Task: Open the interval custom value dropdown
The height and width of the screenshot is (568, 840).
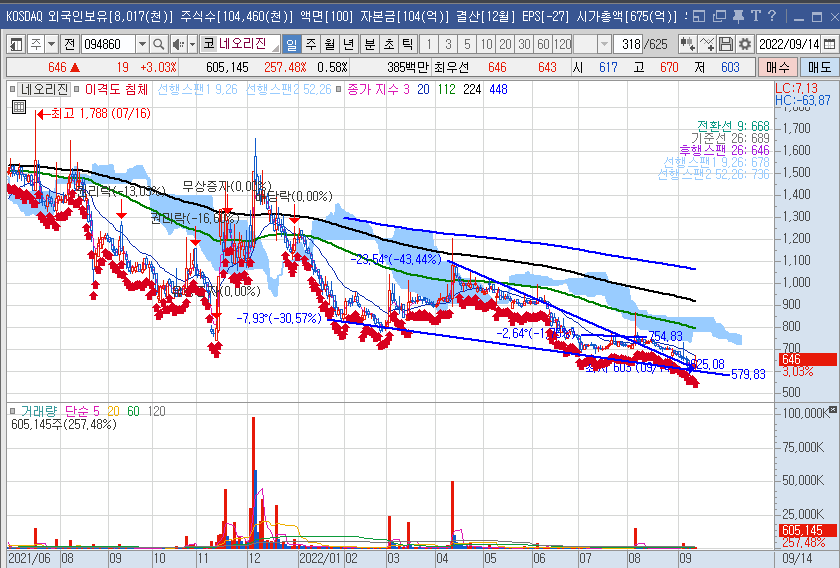Action: click(x=604, y=44)
